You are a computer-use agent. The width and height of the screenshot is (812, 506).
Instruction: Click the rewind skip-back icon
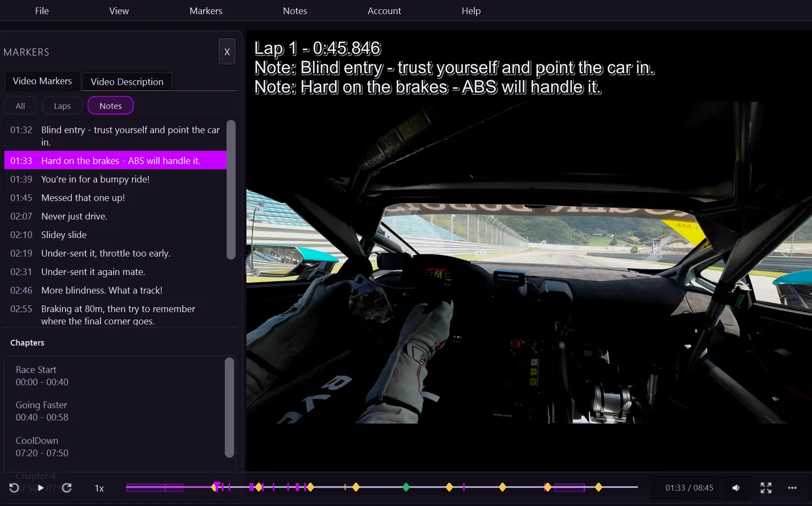click(14, 488)
